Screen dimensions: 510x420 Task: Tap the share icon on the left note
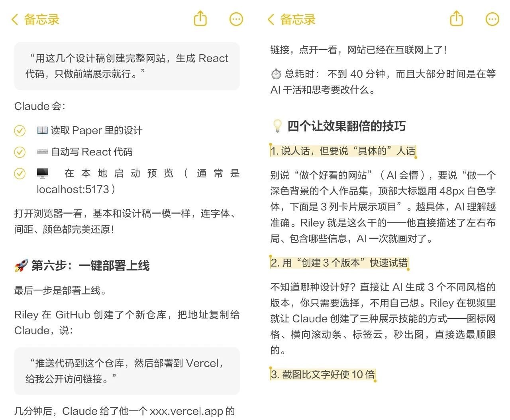coord(200,19)
